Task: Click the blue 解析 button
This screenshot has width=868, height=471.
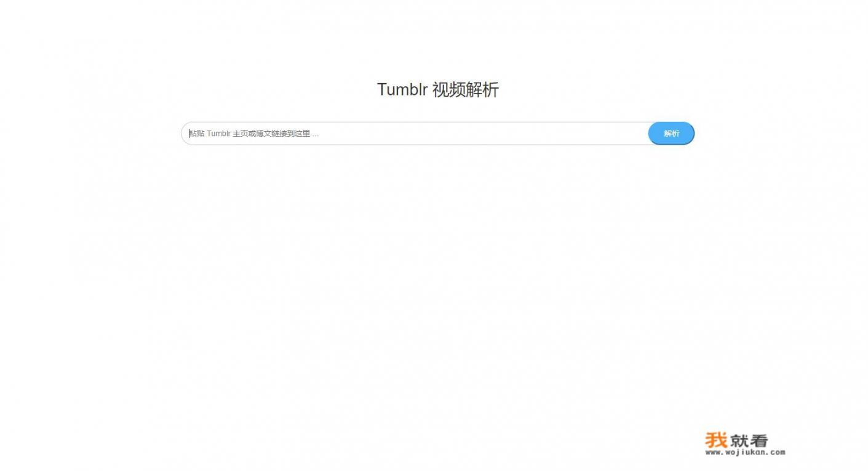Action: tap(671, 134)
